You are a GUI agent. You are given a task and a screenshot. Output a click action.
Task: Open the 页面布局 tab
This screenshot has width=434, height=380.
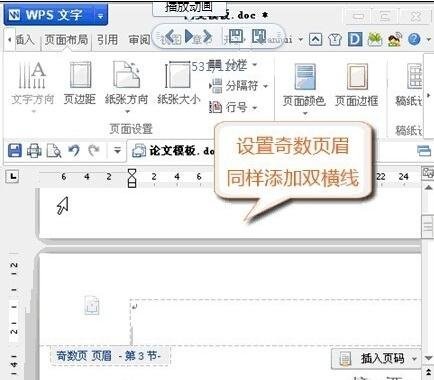pyautogui.click(x=66, y=40)
